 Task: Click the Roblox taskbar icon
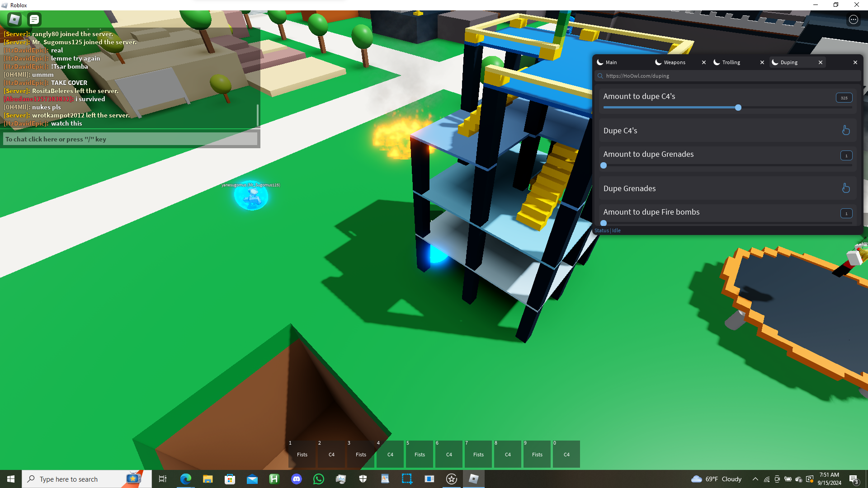(x=473, y=479)
